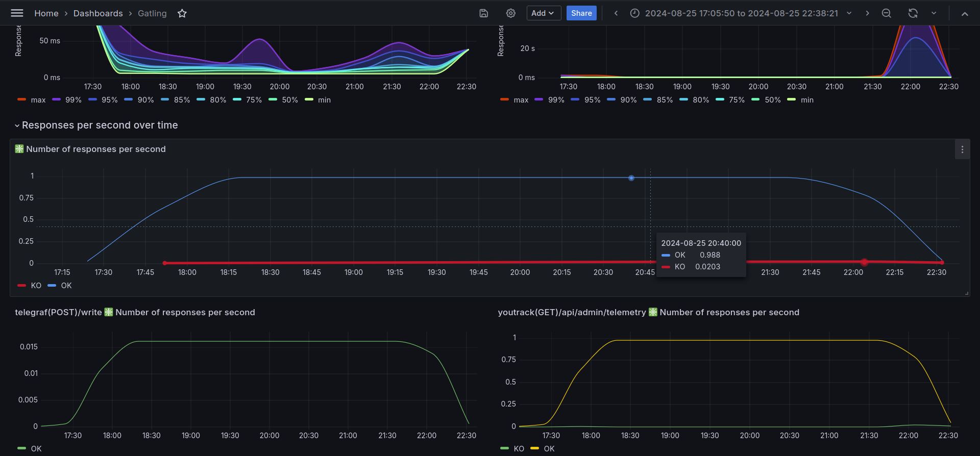980x456 pixels.
Task: Open the time range picker dropdown
Action: tap(741, 13)
